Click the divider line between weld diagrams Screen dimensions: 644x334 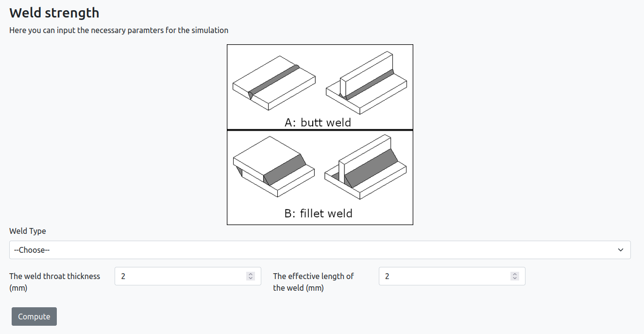[320, 130]
